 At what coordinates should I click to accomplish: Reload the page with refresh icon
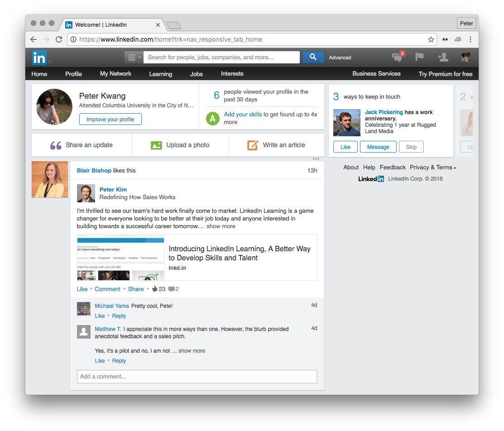pos(59,39)
